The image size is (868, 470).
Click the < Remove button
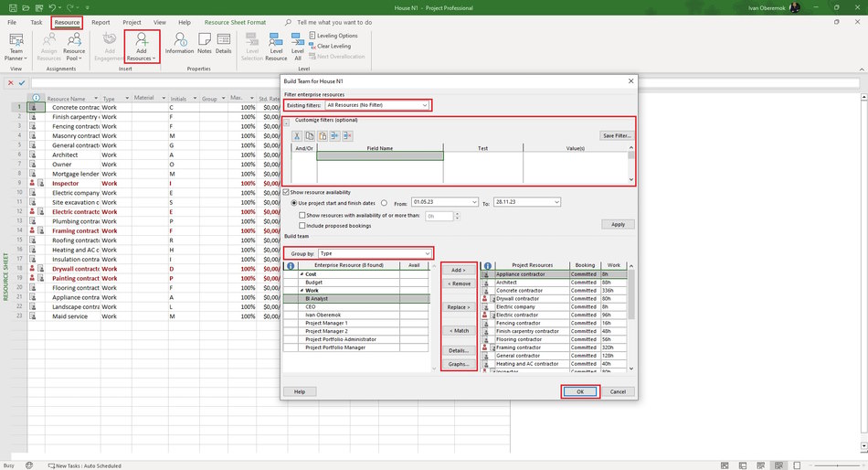tap(459, 283)
